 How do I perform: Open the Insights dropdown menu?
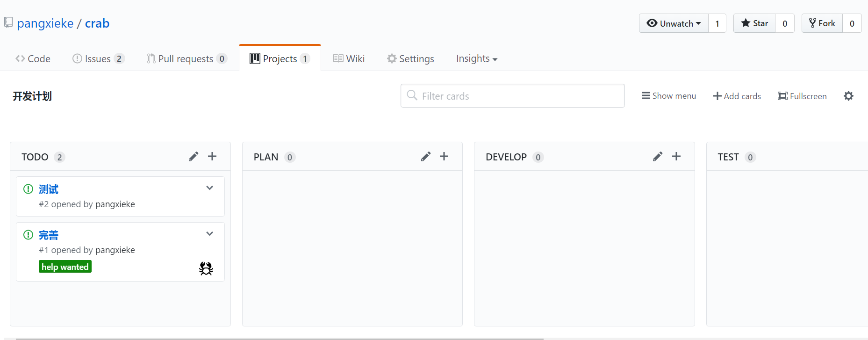pyautogui.click(x=477, y=58)
